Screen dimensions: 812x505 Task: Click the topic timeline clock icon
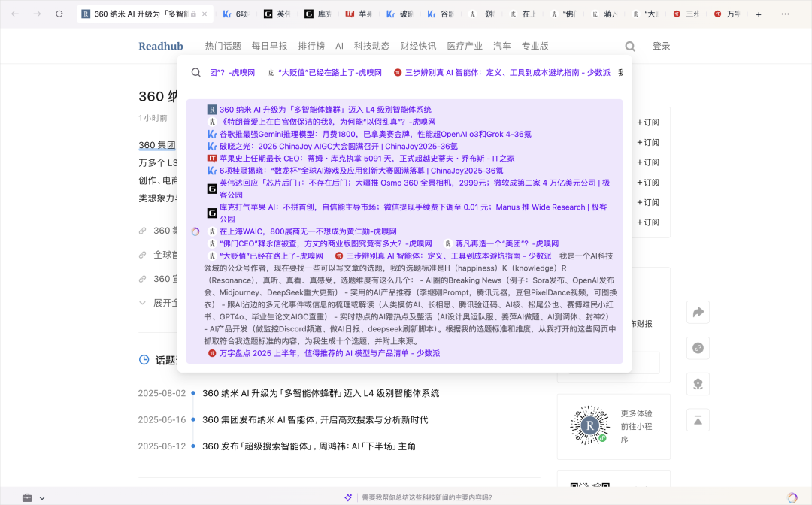pos(143,360)
